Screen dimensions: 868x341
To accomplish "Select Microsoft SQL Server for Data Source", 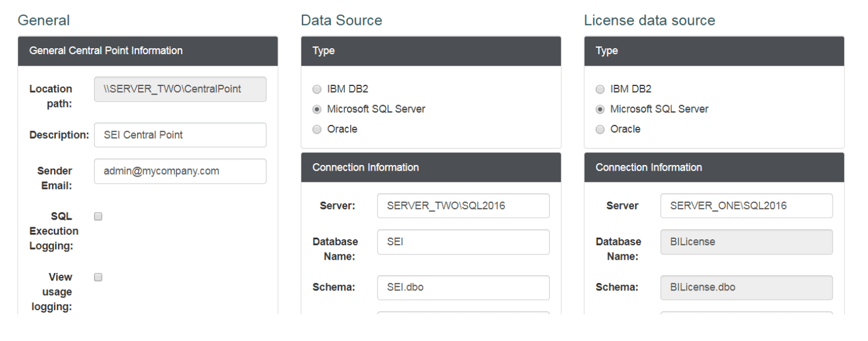I will pyautogui.click(x=316, y=109).
